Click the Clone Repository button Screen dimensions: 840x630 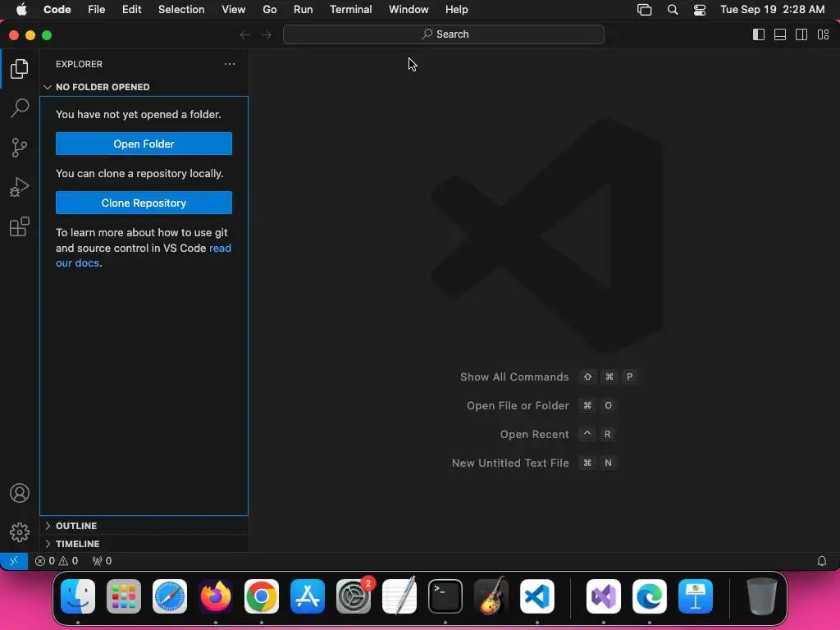pos(144,203)
